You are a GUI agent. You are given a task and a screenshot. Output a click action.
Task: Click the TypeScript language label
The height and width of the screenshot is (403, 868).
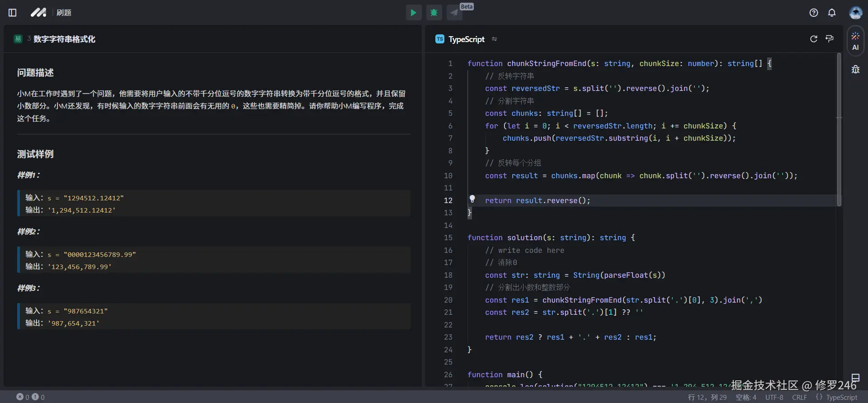click(x=466, y=39)
